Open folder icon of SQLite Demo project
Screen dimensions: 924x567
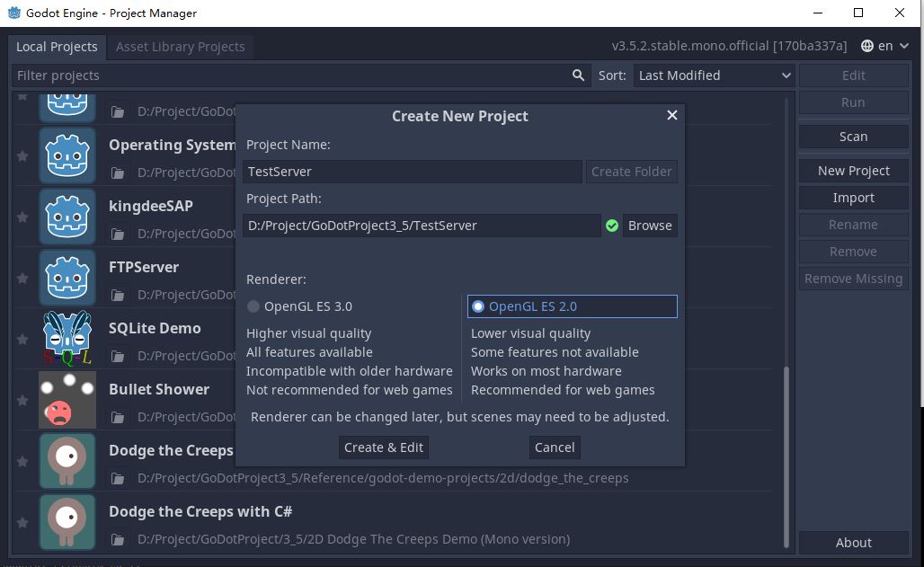click(118, 357)
